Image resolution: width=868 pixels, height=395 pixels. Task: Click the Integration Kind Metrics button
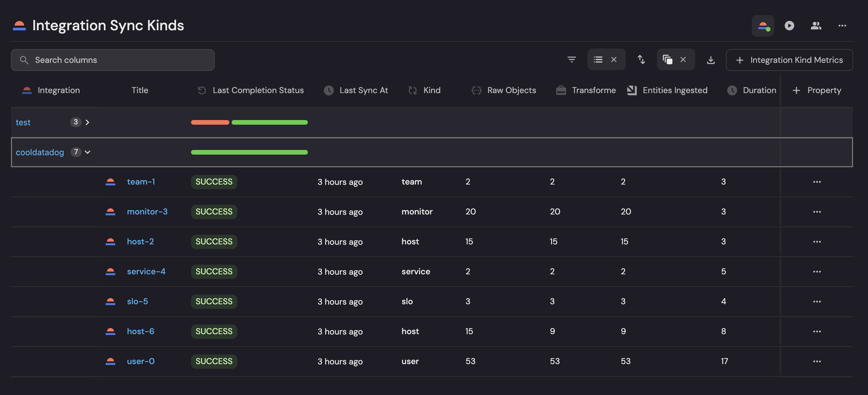789,60
